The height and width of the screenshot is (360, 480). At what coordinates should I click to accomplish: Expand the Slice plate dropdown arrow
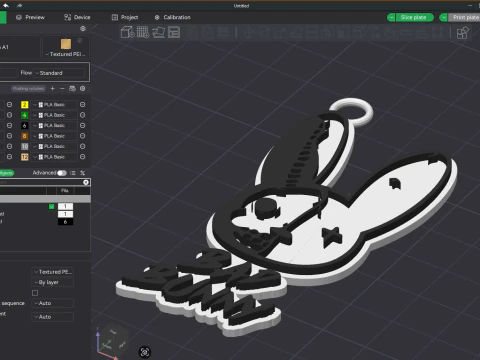(391, 17)
